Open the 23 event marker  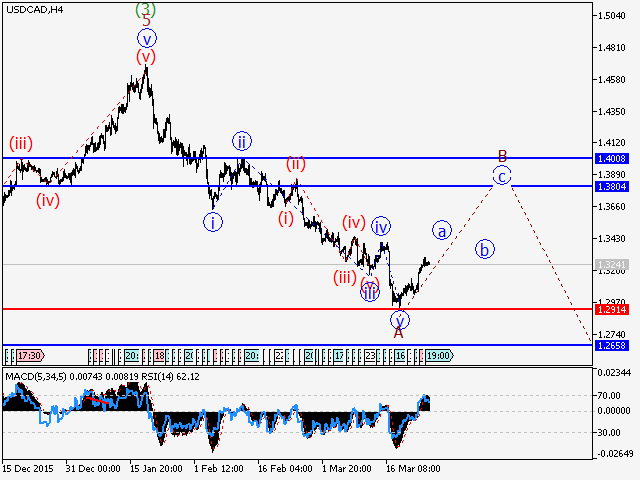(370, 356)
